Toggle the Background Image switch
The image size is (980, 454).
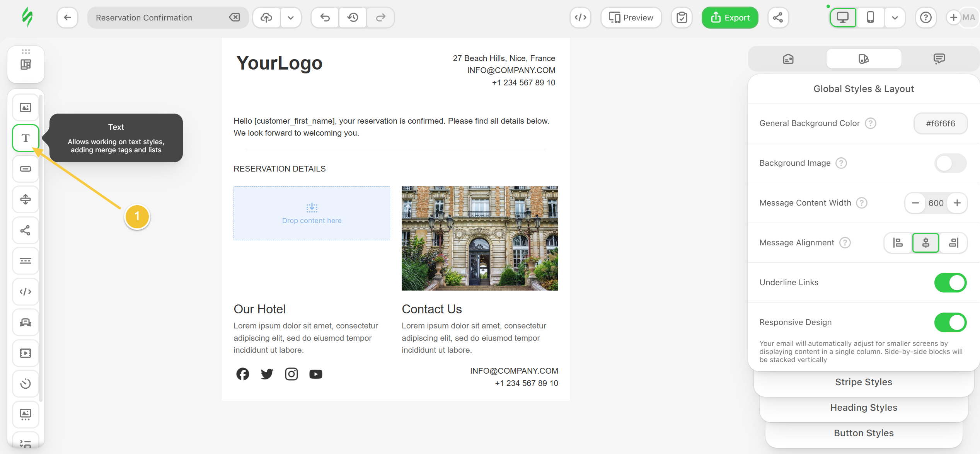coord(950,163)
